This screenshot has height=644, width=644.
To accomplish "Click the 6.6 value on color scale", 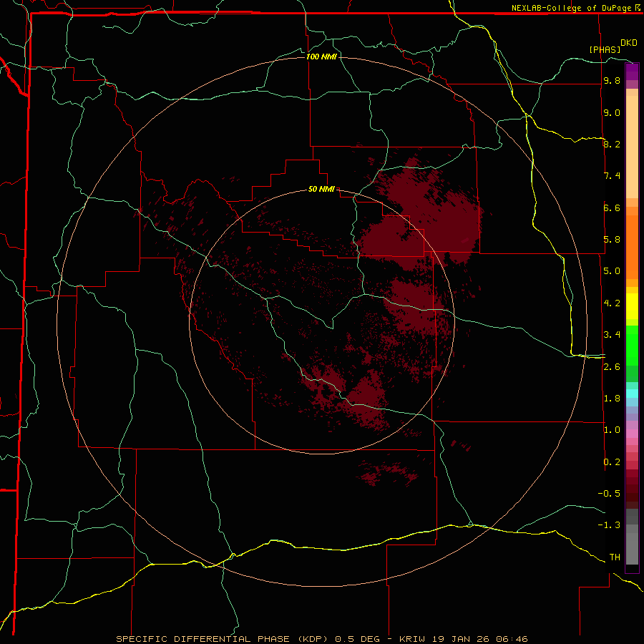I will tap(612, 208).
